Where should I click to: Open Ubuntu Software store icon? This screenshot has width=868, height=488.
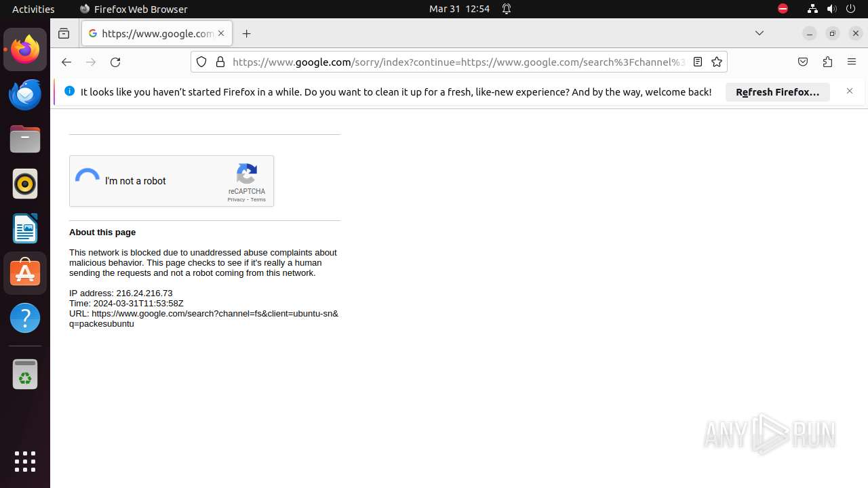pyautogui.click(x=25, y=273)
